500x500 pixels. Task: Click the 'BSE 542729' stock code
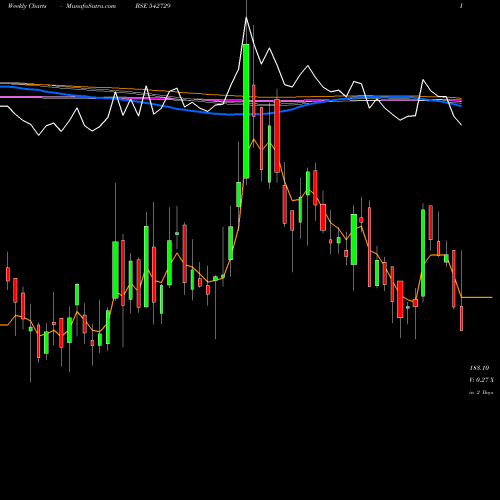153,6
